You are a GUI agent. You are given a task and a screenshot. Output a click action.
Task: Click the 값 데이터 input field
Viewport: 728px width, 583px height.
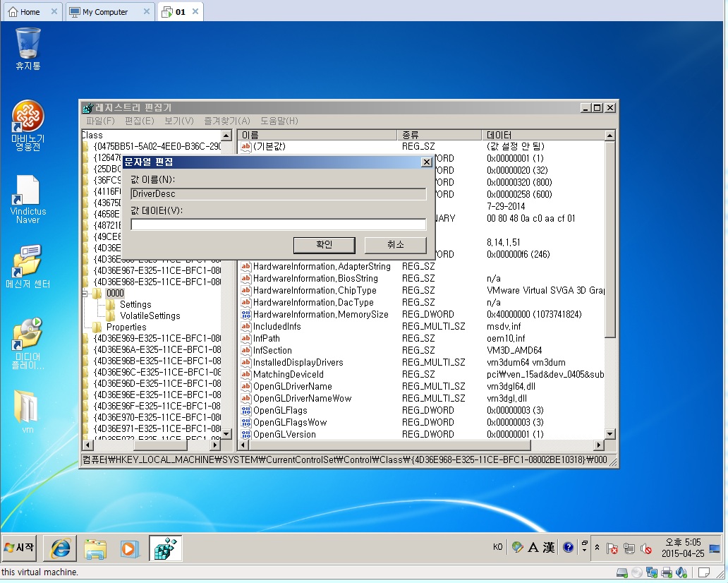point(278,224)
